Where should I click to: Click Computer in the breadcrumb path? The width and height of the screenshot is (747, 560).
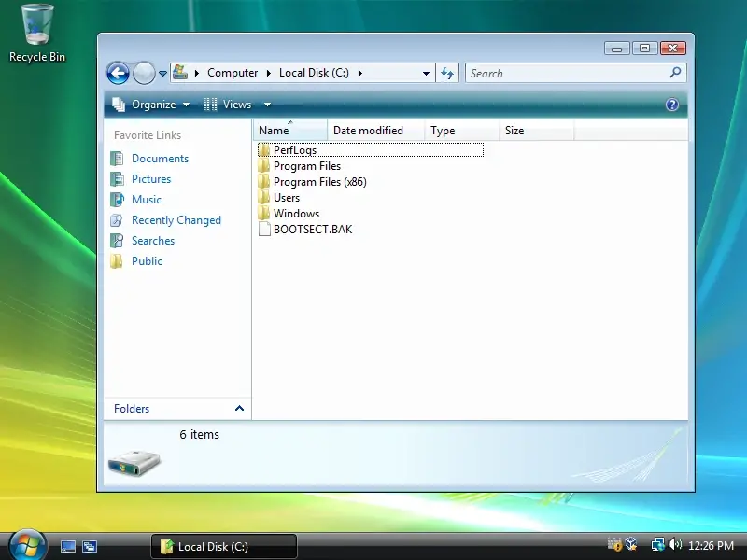click(x=233, y=72)
